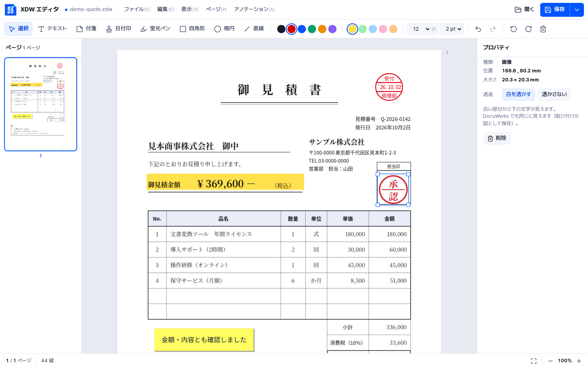Click the 小計 336,000 value
Viewport: 588px width, 368px height.
(396, 327)
